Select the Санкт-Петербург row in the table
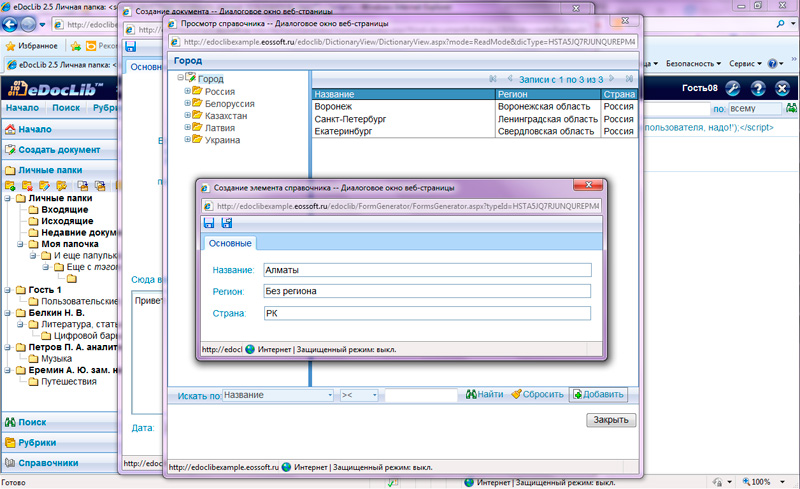 click(474, 119)
